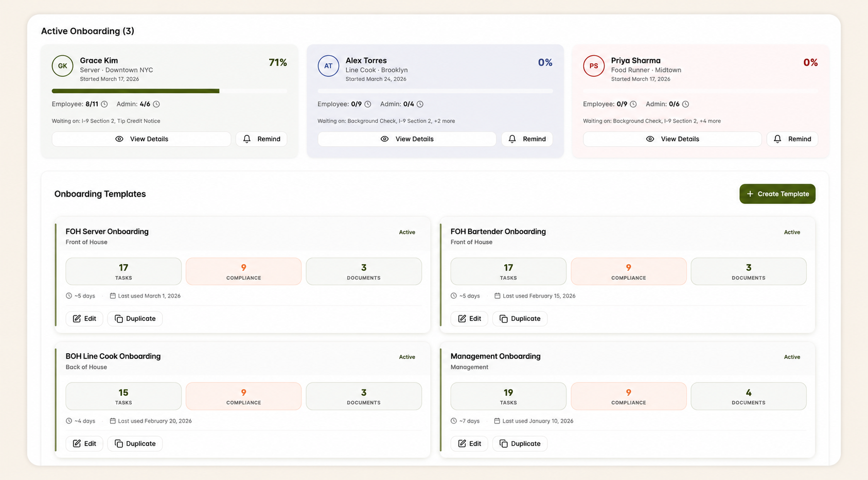Viewport: 868px width, 480px height.
Task: Click the Grace Kim name text
Action: point(99,60)
